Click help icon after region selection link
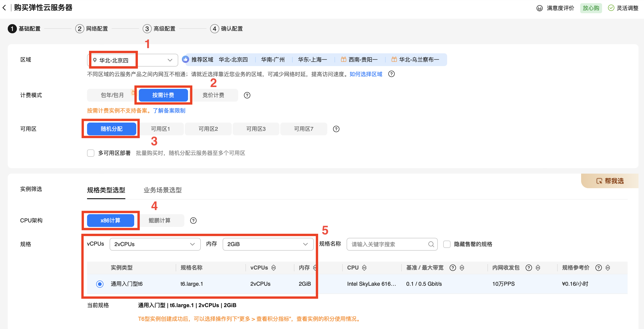 [x=391, y=74]
